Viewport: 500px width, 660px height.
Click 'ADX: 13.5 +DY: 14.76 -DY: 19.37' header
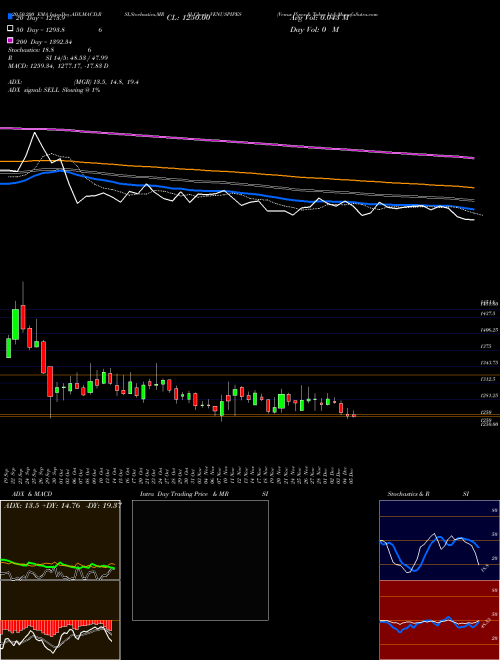[63, 506]
